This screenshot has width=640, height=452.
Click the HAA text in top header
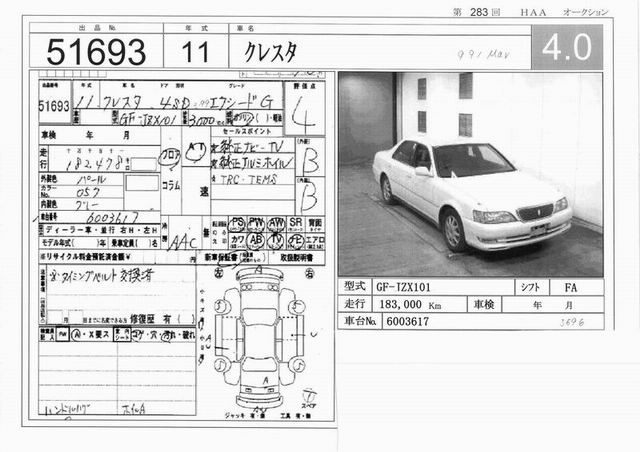533,12
